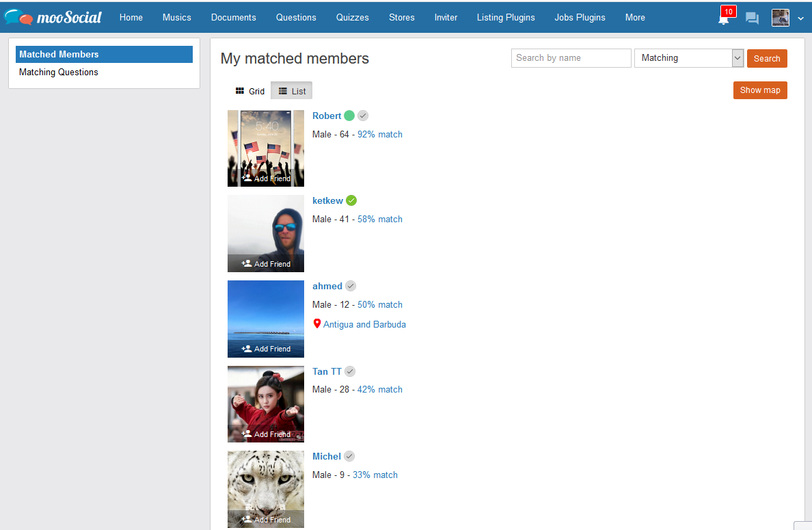812x530 pixels.
Task: Open the Stores section
Action: click(401, 17)
